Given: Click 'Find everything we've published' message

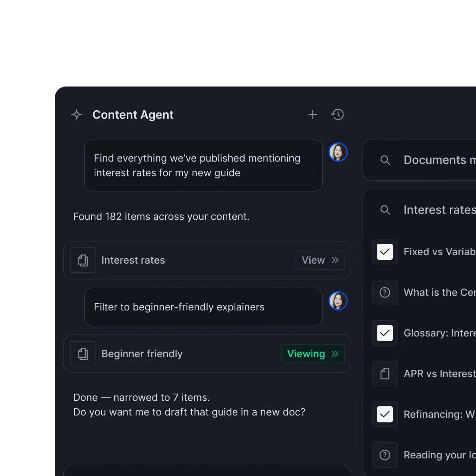Looking at the screenshot, I should [x=203, y=165].
